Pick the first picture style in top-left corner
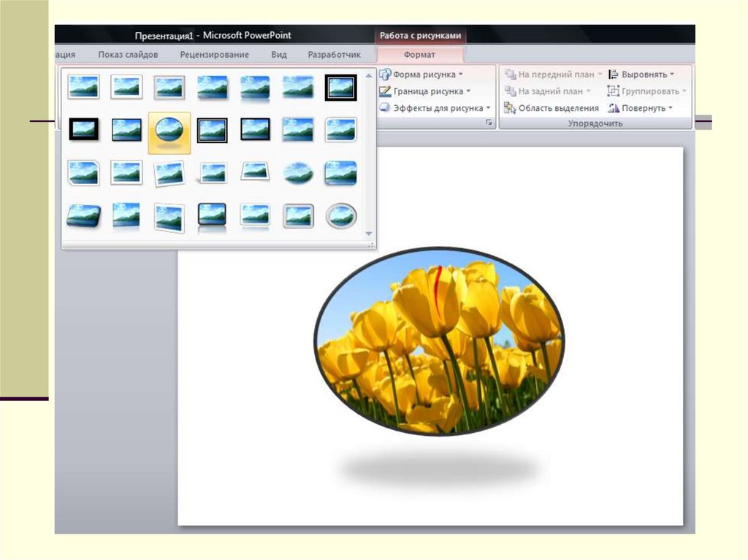Screen dimensions: 748x560 83,87
